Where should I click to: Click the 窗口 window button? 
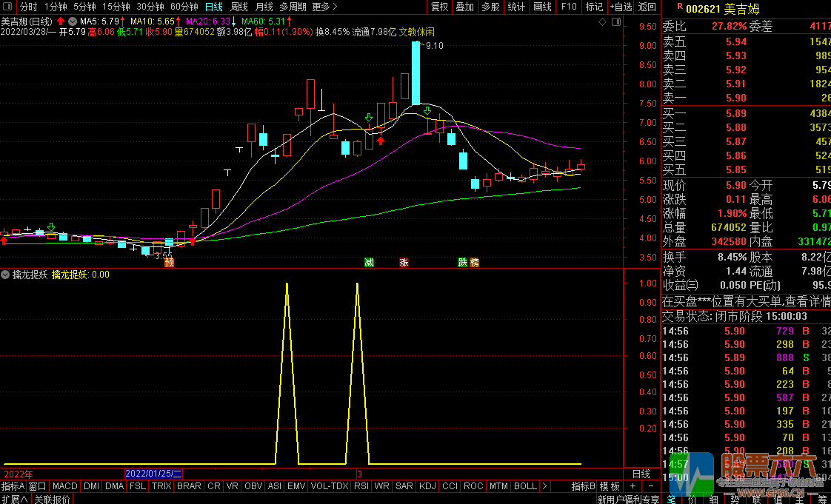point(38,486)
